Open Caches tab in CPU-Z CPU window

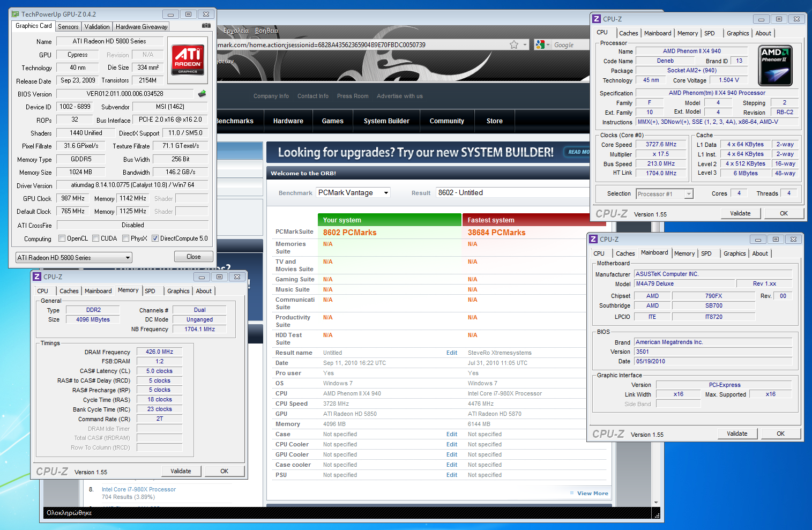tap(628, 33)
